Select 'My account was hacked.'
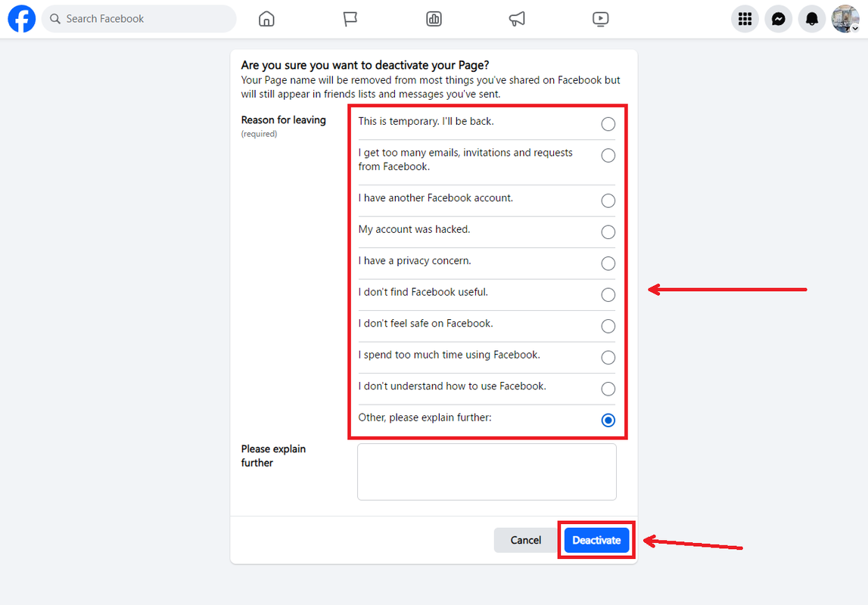This screenshot has width=868, height=605. pos(608,231)
